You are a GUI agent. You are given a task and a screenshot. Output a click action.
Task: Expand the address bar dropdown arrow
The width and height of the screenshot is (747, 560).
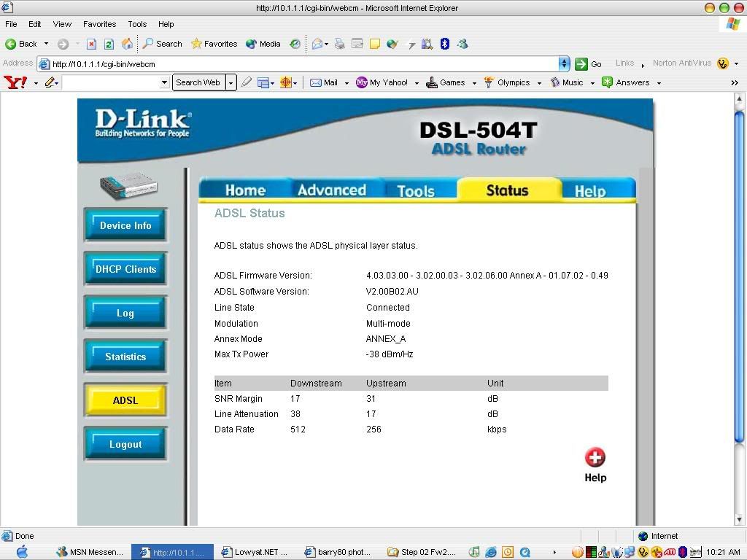(x=563, y=63)
